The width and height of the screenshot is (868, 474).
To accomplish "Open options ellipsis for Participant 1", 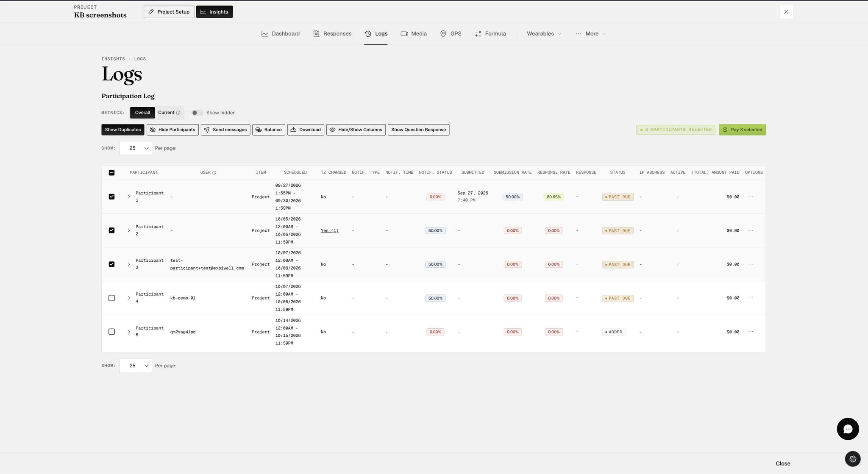I will click(x=751, y=197).
